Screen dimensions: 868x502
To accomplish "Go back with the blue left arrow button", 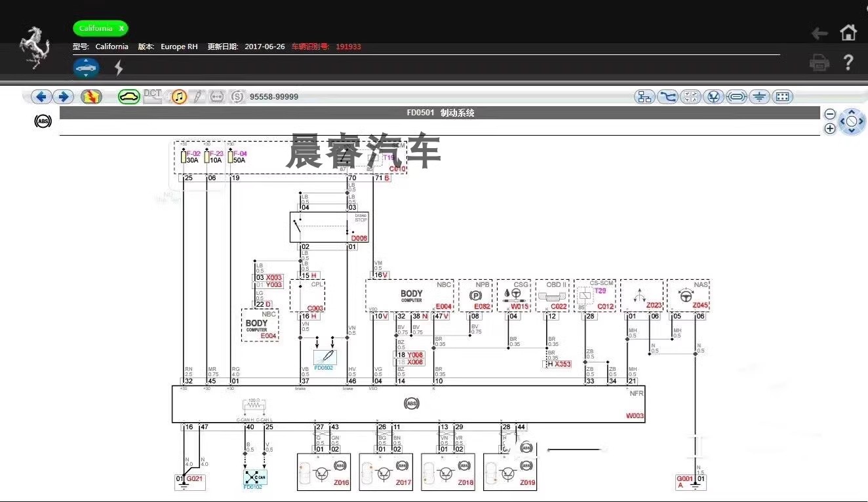I will coord(42,97).
